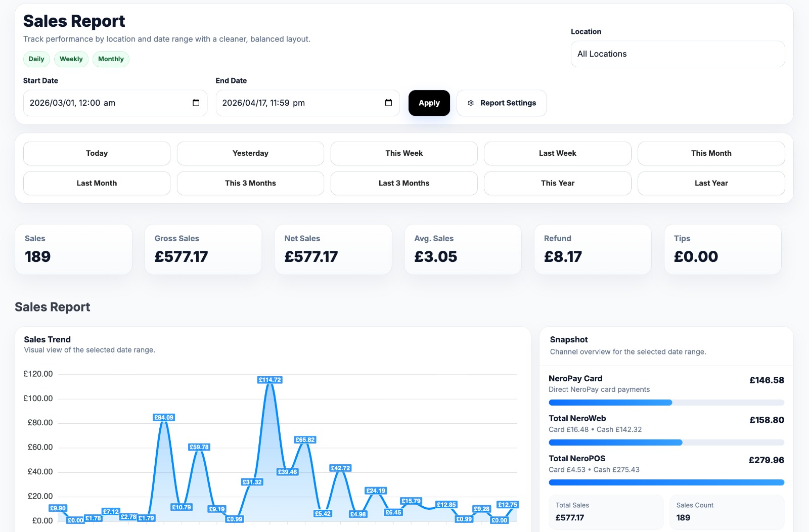This screenshot has height=532, width=809.
Task: Open the Gross Sales summary card
Action: tap(203, 249)
